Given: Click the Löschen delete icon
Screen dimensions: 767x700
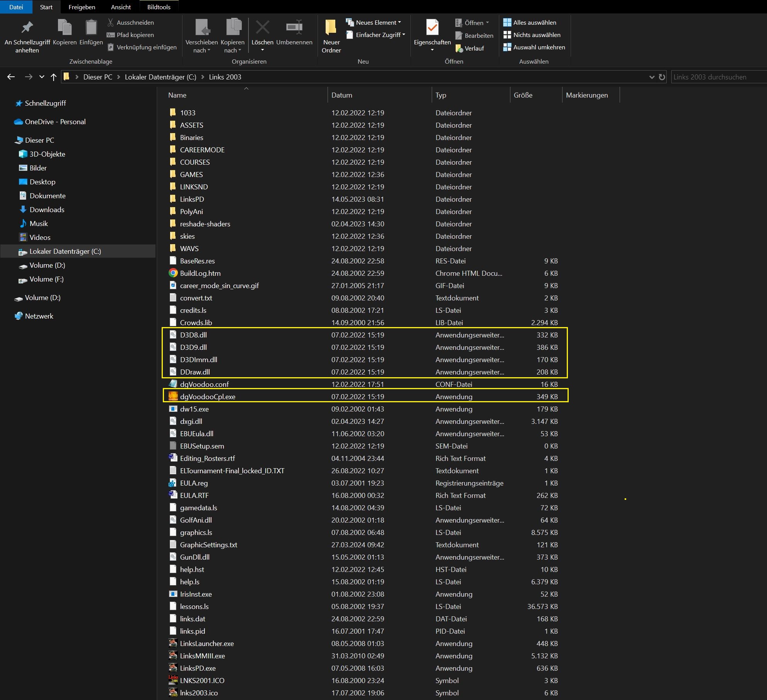Looking at the screenshot, I should (262, 27).
